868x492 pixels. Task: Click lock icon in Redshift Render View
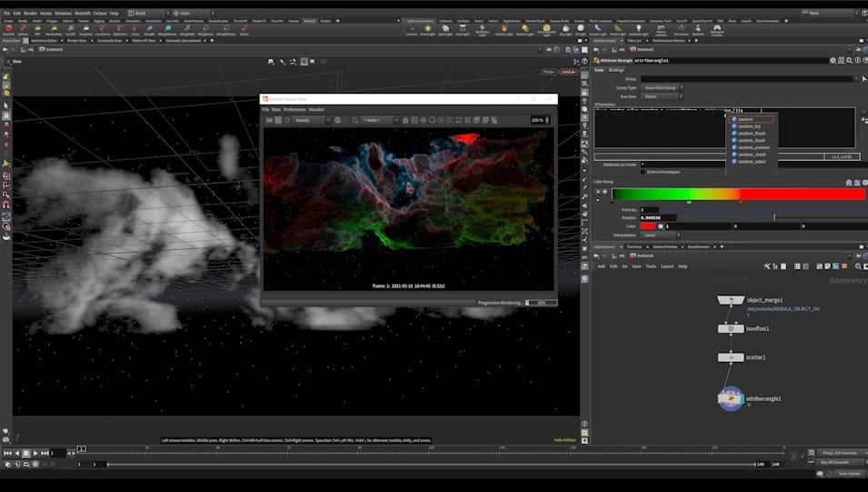tap(405, 120)
